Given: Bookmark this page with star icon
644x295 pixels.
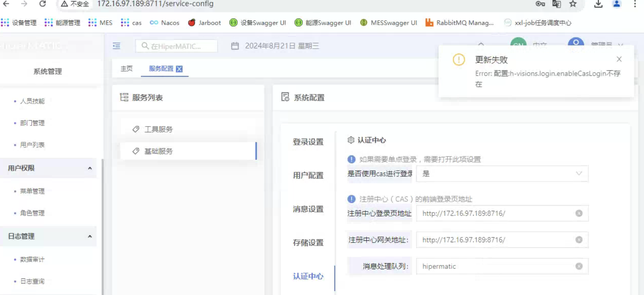Looking at the screenshot, I should click(573, 4).
